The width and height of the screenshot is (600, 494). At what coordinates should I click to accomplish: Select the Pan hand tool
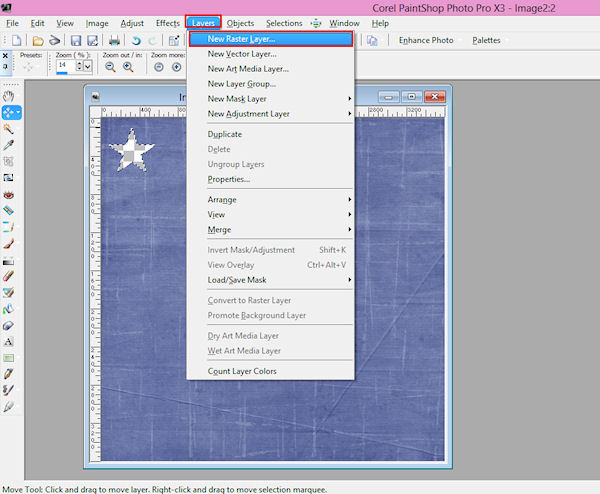click(x=8, y=96)
